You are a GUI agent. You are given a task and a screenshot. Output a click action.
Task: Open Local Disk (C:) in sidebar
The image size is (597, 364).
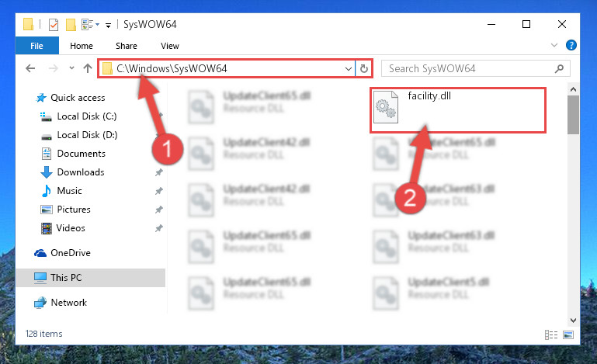click(87, 116)
